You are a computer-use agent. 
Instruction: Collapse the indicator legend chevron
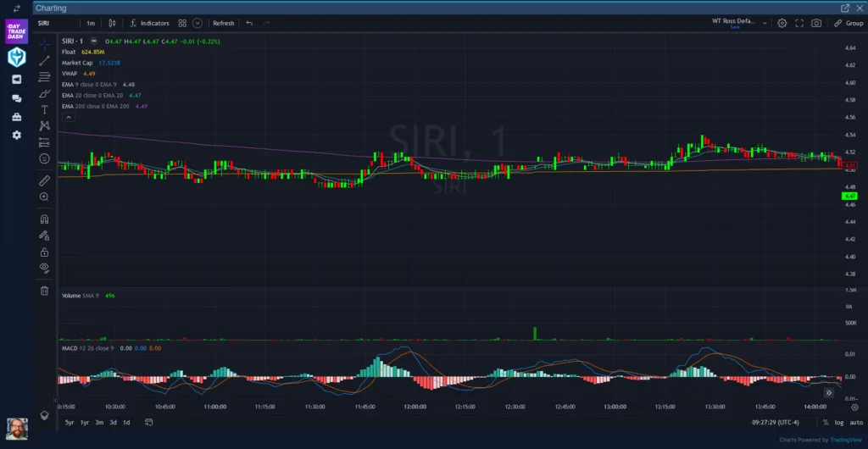(68, 117)
